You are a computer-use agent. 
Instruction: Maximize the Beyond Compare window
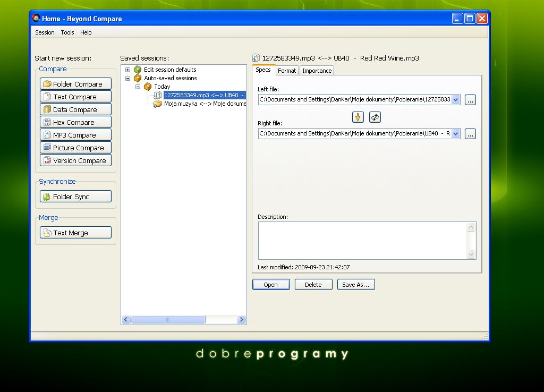tap(470, 19)
